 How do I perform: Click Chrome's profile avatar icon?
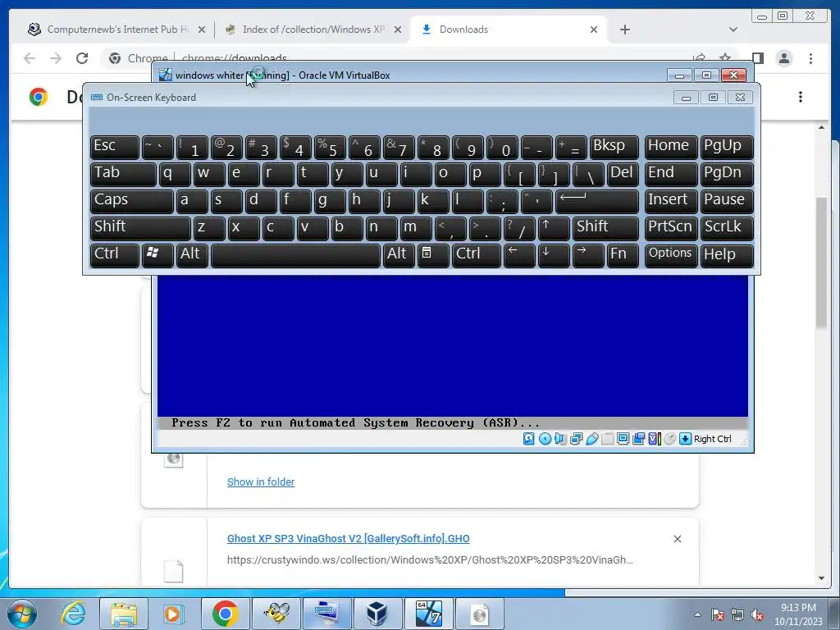click(x=784, y=58)
